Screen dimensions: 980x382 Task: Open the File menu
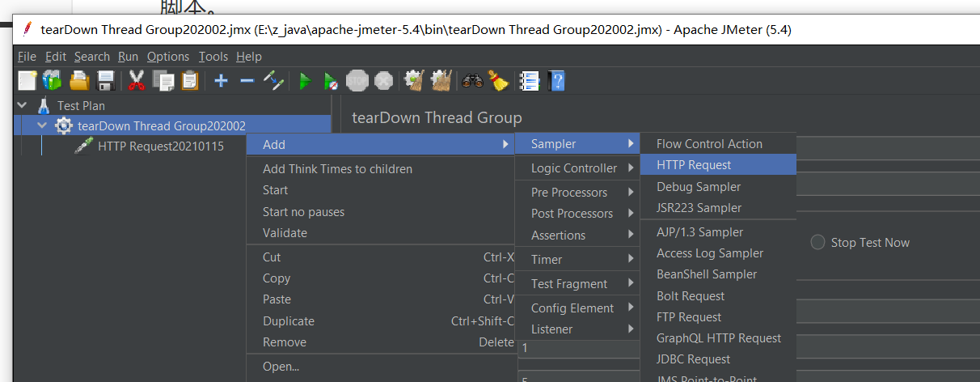pos(27,56)
